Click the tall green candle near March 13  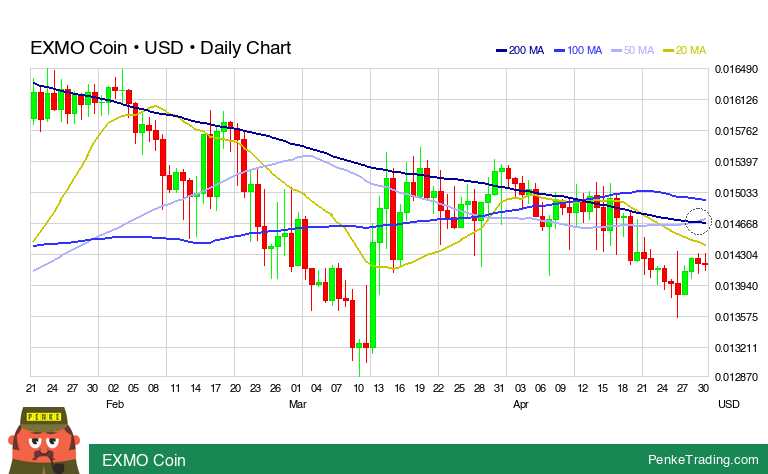[x=373, y=295]
